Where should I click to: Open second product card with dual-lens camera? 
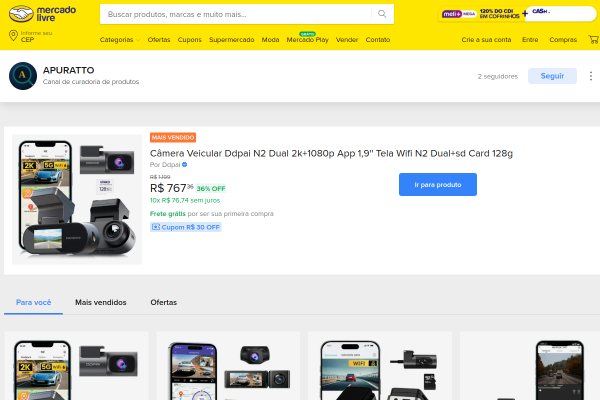[228, 366]
